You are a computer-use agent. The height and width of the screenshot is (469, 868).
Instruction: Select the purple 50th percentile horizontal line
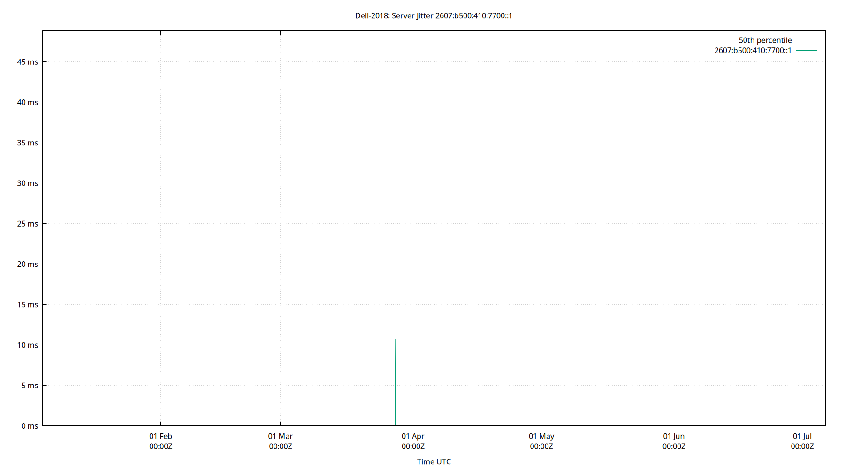click(x=282, y=393)
